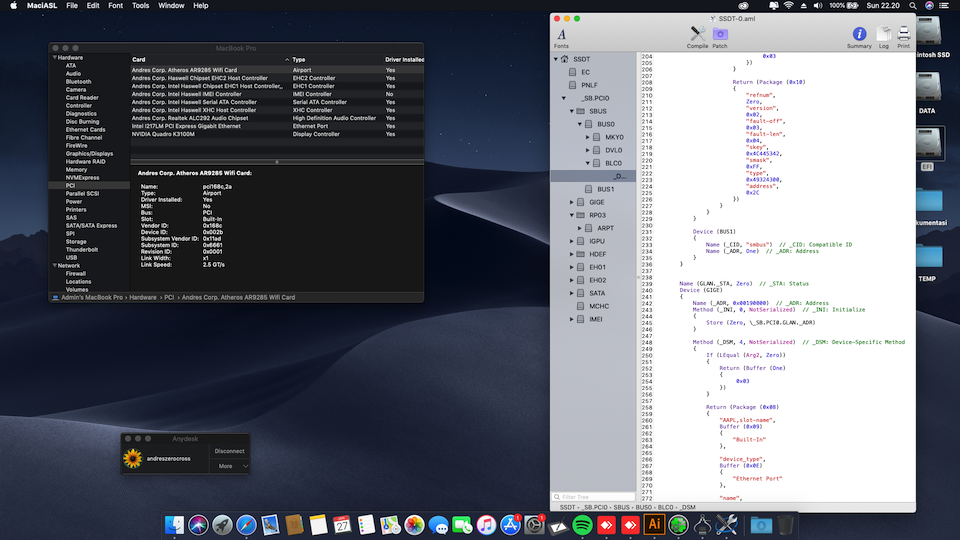This screenshot has height=540, width=960.
Task: Open Reminders app in the dock
Action: click(366, 525)
